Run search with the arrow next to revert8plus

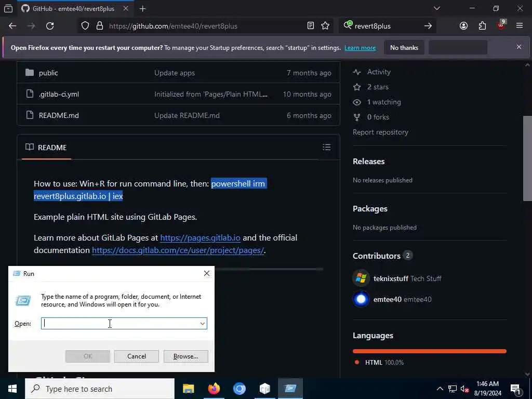point(428,26)
